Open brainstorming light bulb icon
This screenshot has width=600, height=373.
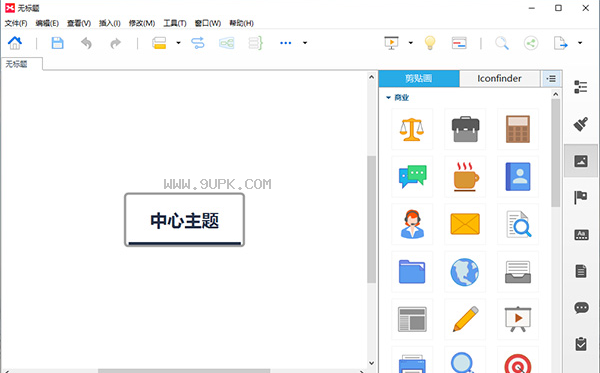pos(430,43)
